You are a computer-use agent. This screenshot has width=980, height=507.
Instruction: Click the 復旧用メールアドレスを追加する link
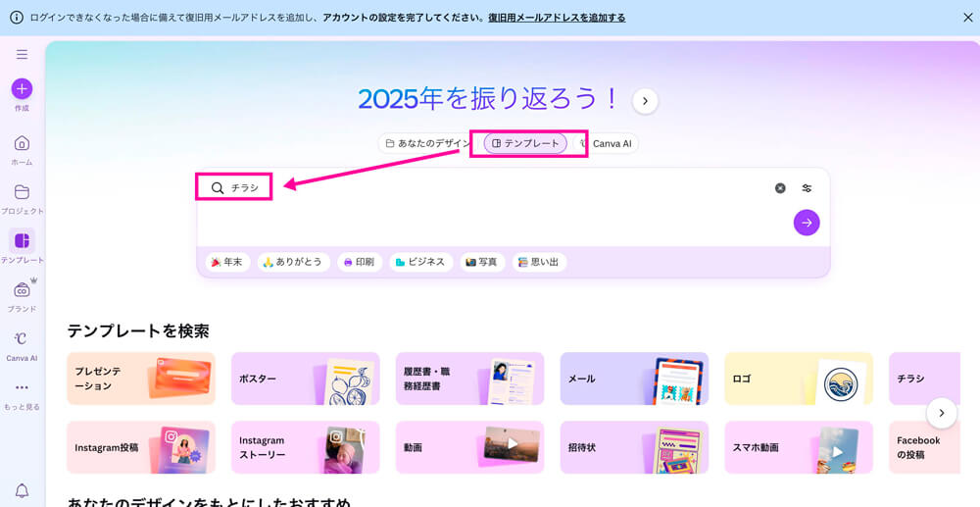coord(556,18)
